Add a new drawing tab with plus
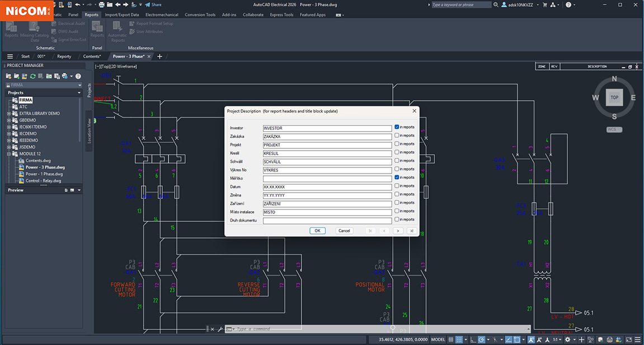Viewport: 644px width, 345px height. click(159, 57)
